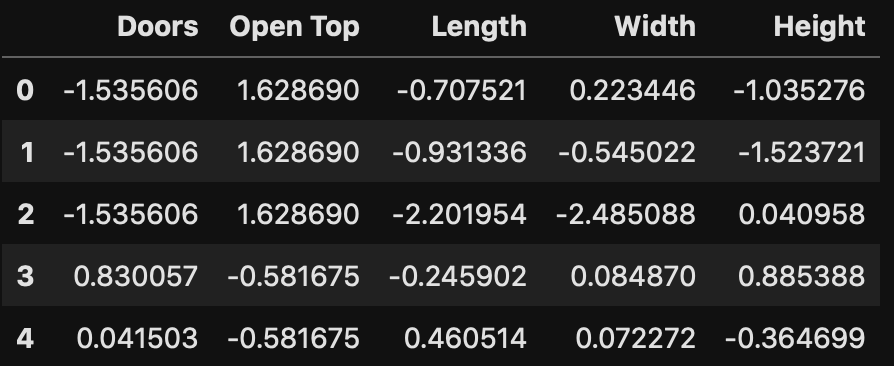
Task: Click the Width column header
Action: (655, 26)
